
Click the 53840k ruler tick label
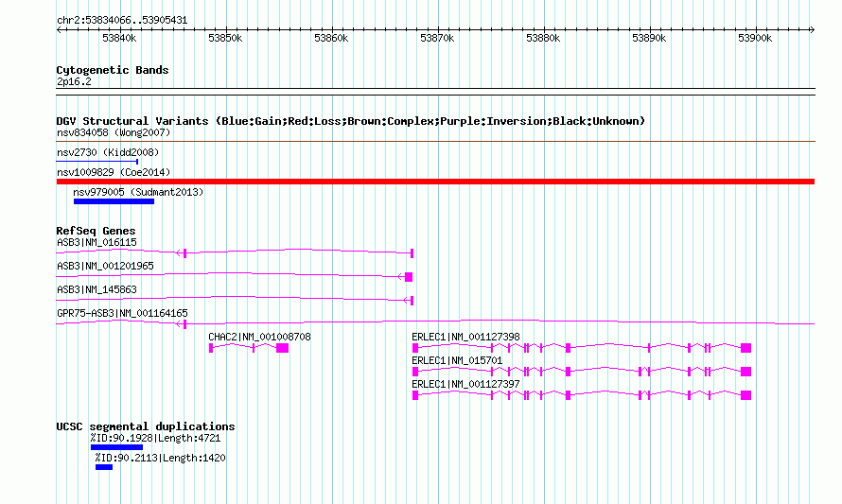tap(119, 38)
